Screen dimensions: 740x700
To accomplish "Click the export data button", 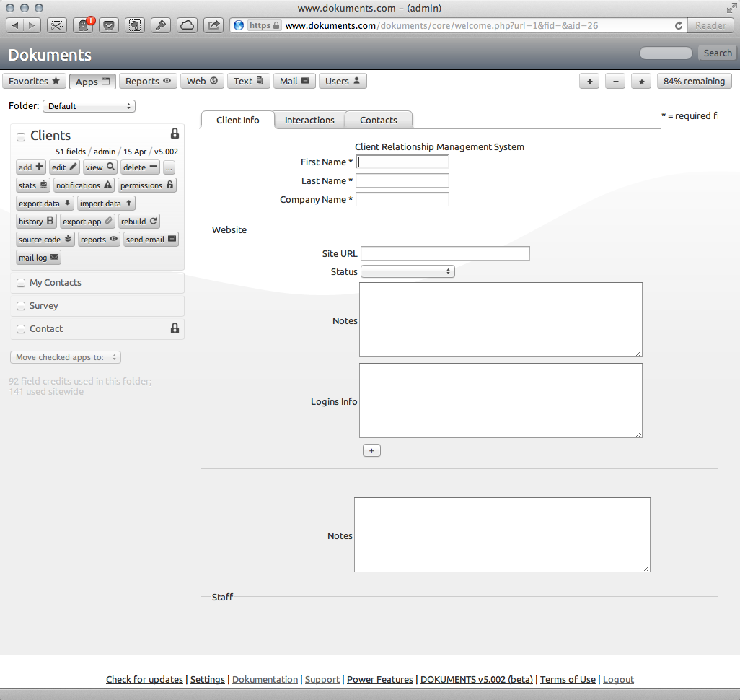I will pyautogui.click(x=45, y=203).
